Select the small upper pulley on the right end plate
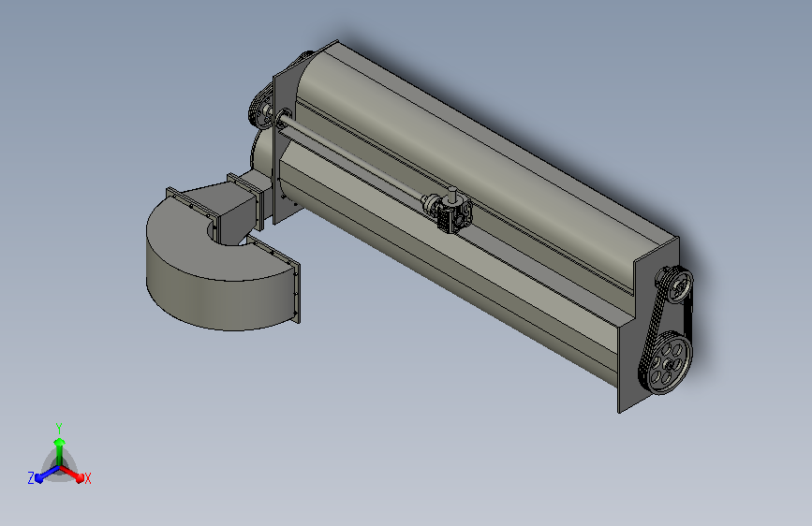 pyautogui.click(x=678, y=285)
